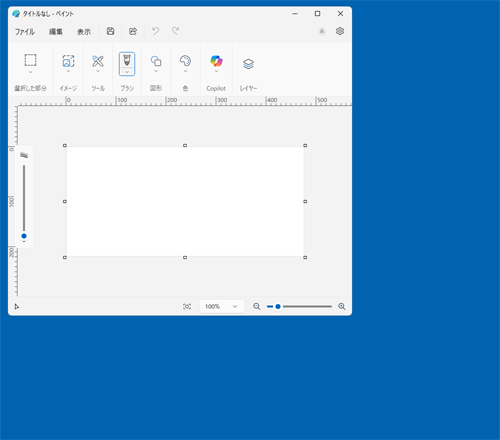The width and height of the screenshot is (500, 440).
Task: Click the brush size vertical slider
Action: pos(24,201)
